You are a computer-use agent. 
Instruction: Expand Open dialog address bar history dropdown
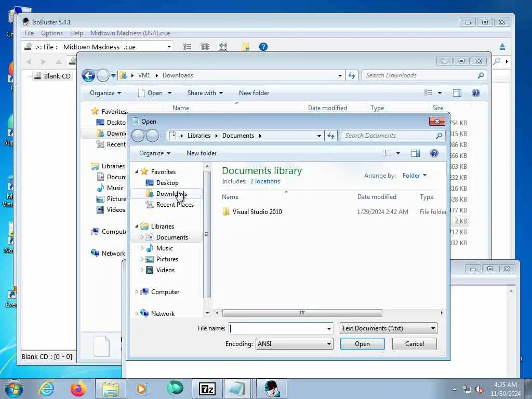point(319,136)
